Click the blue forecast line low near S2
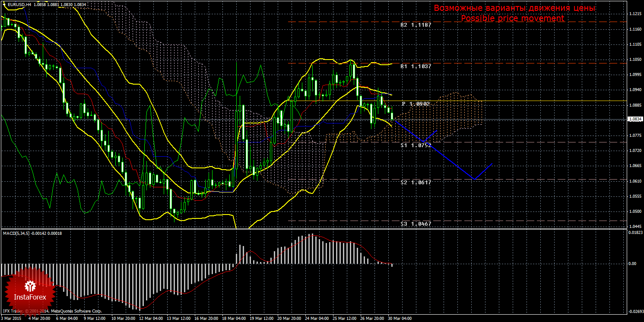Image resolution: width=644 pixels, height=322 pixels. tap(474, 179)
